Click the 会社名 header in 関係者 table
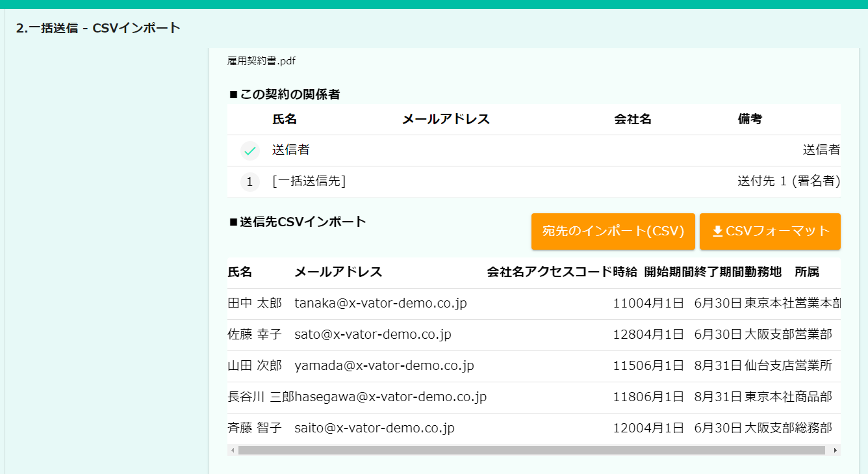 coord(632,120)
